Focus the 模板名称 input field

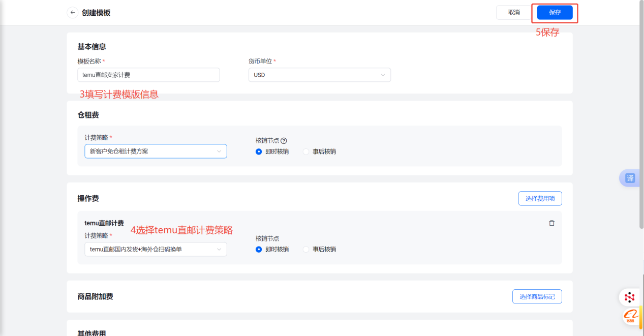coord(148,75)
